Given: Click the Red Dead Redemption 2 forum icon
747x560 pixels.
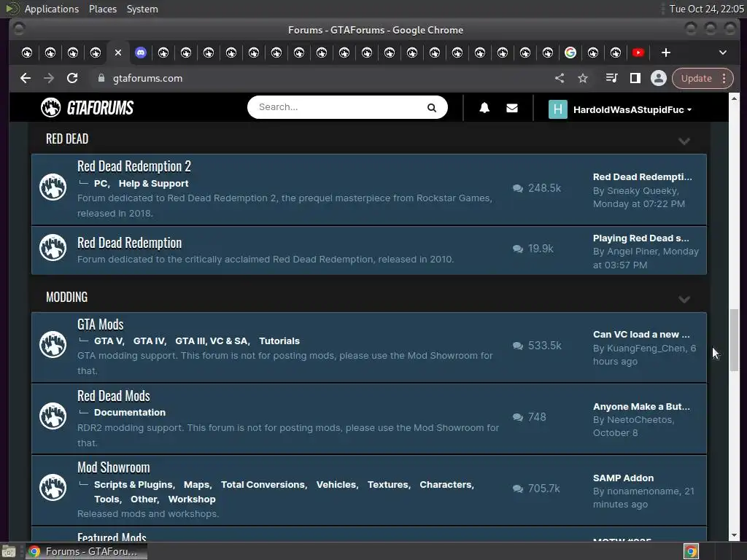Looking at the screenshot, I should [x=53, y=187].
